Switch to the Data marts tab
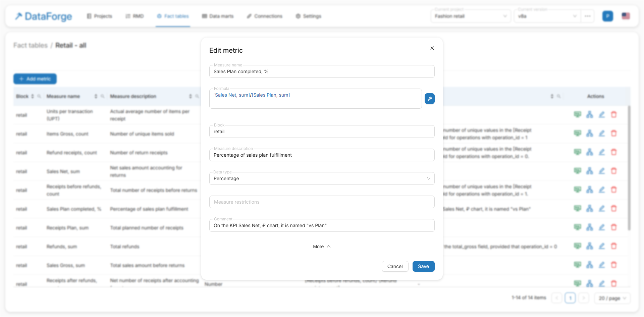Viewport: 644px width, 317px height. [218, 16]
